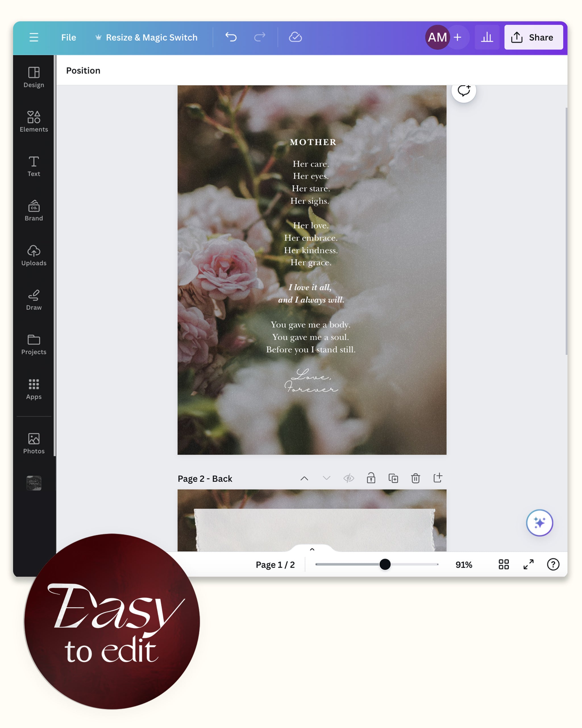Viewport: 582px width, 728px height.
Task: Click the page navigation chevron up arrow
Action: [x=304, y=478]
